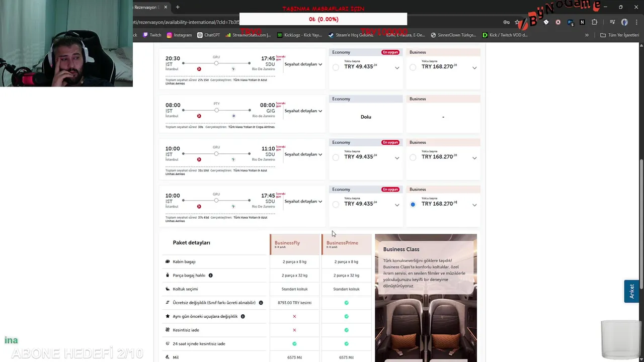
Task: Select Economy fare for 10:00 to 11:10 flight
Action: 336,158
